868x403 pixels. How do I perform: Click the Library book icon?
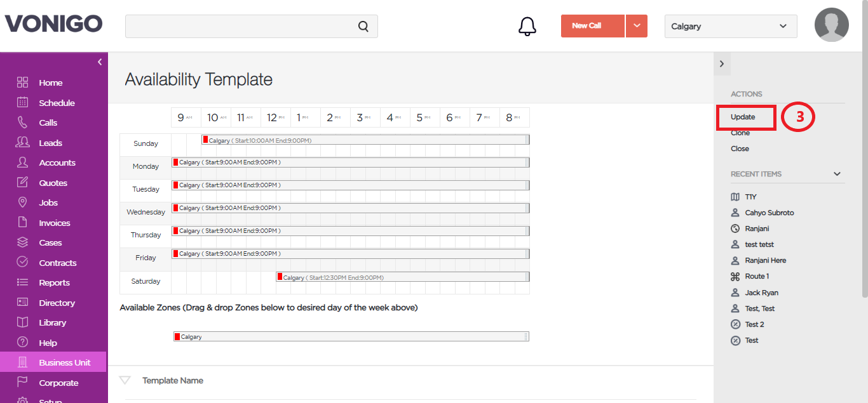pyautogui.click(x=23, y=322)
